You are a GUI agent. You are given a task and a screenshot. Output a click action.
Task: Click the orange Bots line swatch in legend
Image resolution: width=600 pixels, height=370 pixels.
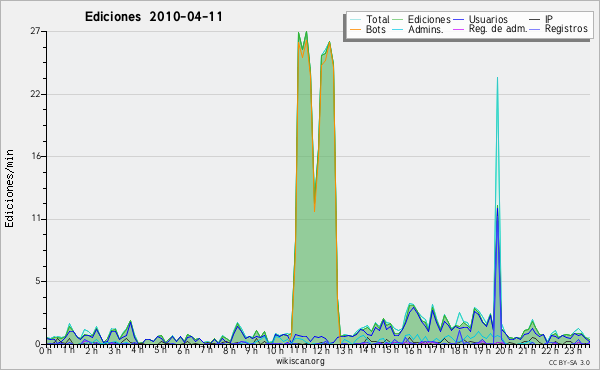[356, 29]
